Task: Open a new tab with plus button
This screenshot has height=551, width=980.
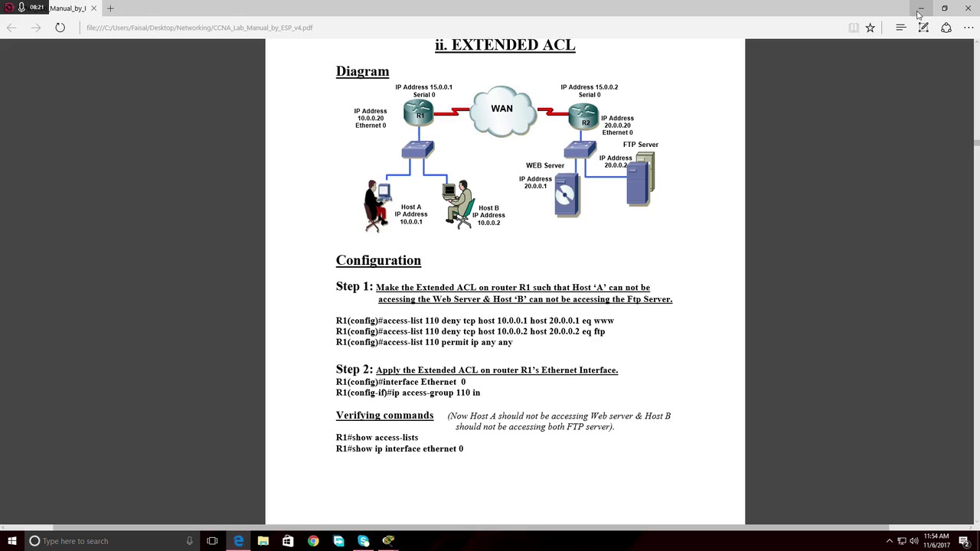Action: pos(110,8)
